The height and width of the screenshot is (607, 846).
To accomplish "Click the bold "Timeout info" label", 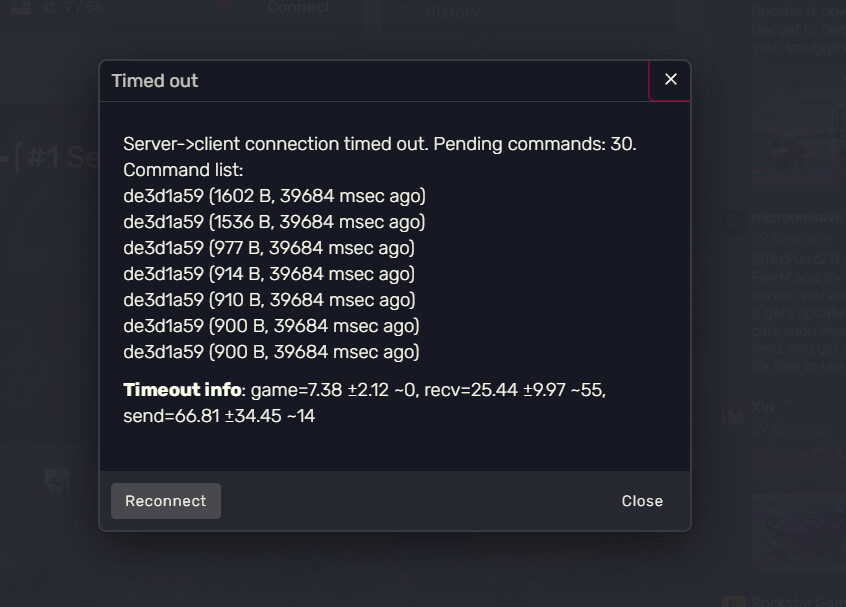I will (182, 389).
